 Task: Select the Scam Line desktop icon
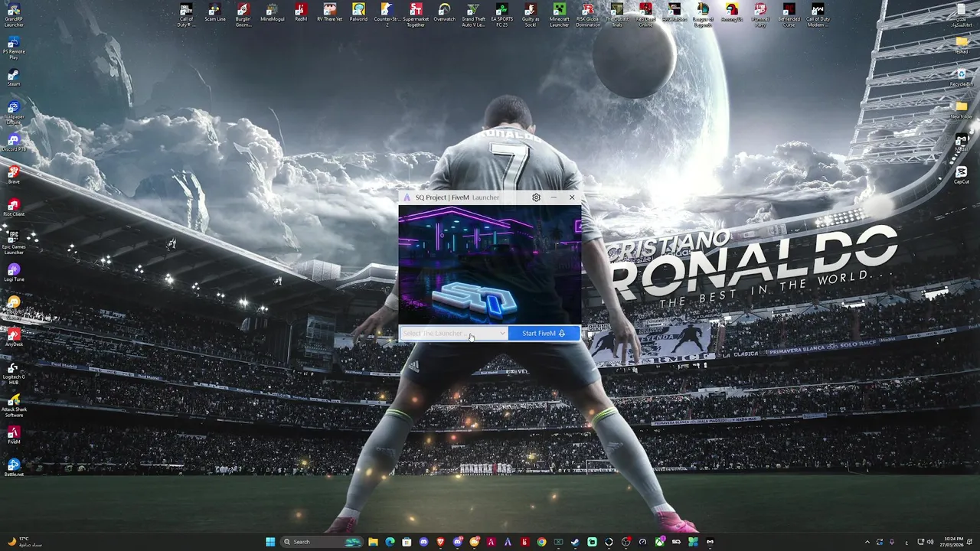click(x=215, y=13)
